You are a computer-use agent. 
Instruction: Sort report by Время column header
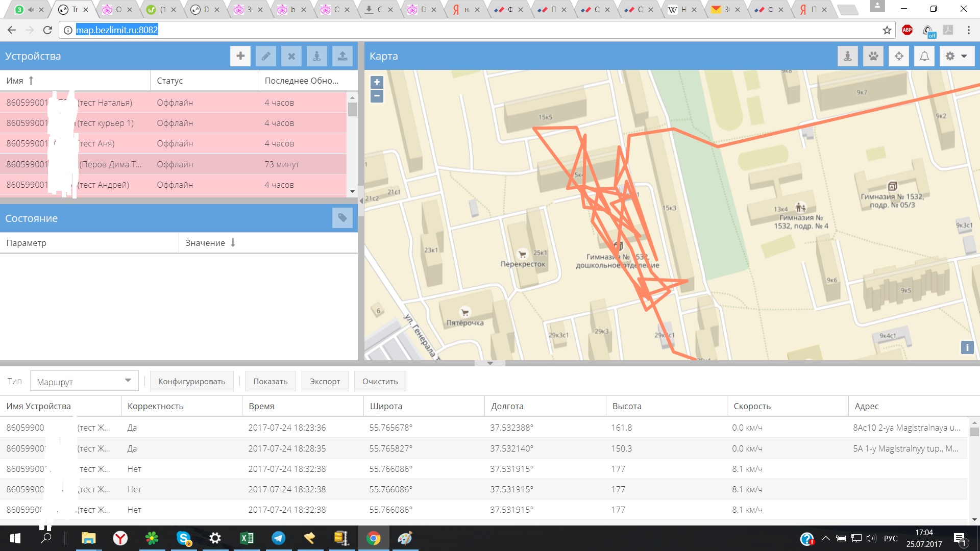pyautogui.click(x=261, y=406)
